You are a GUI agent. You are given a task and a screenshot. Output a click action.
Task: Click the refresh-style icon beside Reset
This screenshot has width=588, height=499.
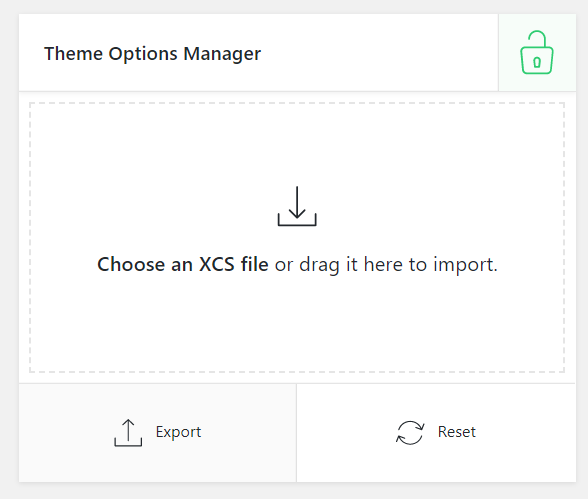[x=410, y=433]
